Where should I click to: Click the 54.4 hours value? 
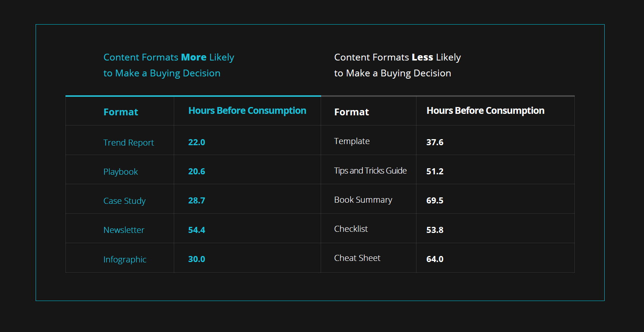pyautogui.click(x=196, y=230)
